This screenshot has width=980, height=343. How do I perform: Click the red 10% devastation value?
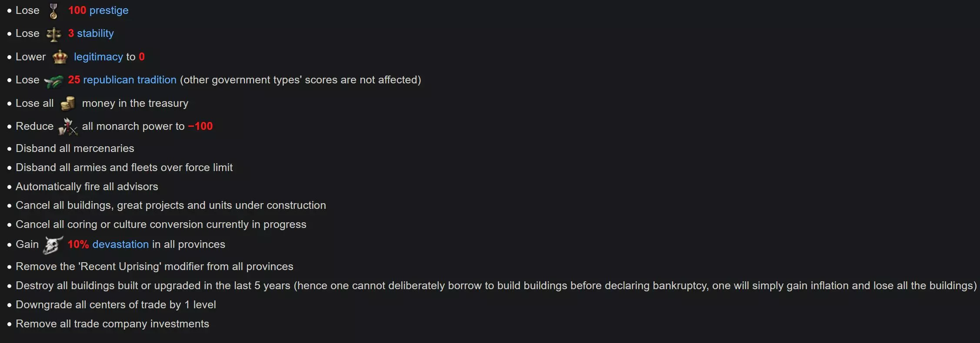click(78, 244)
